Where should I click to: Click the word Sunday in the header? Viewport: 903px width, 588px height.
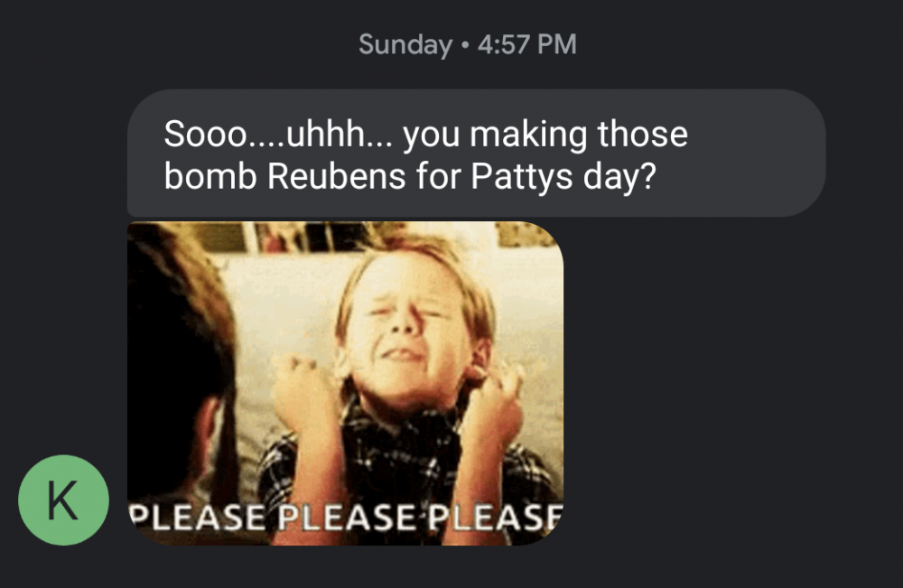click(405, 45)
